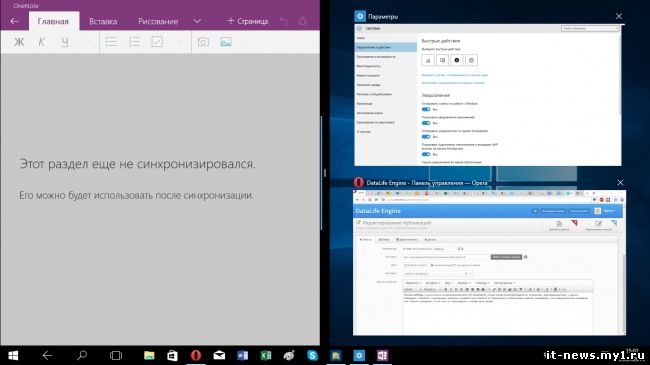Select the highlighted notifications and actions item
The image size is (650, 365).
click(386, 47)
